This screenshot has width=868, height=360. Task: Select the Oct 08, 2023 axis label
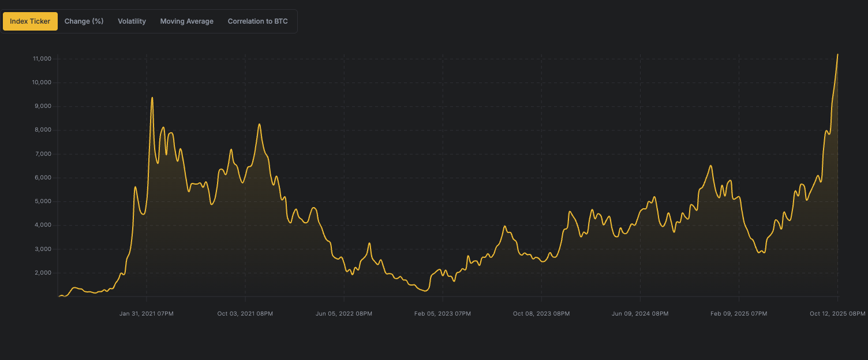pyautogui.click(x=541, y=313)
